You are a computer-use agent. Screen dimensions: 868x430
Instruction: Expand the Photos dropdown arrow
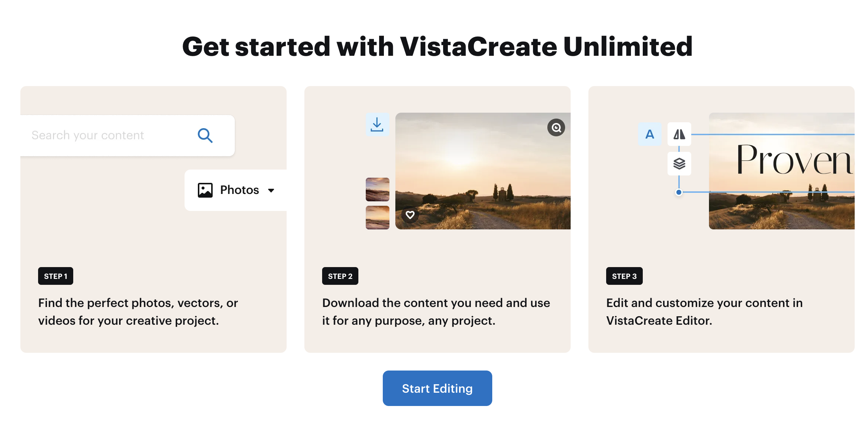click(271, 191)
